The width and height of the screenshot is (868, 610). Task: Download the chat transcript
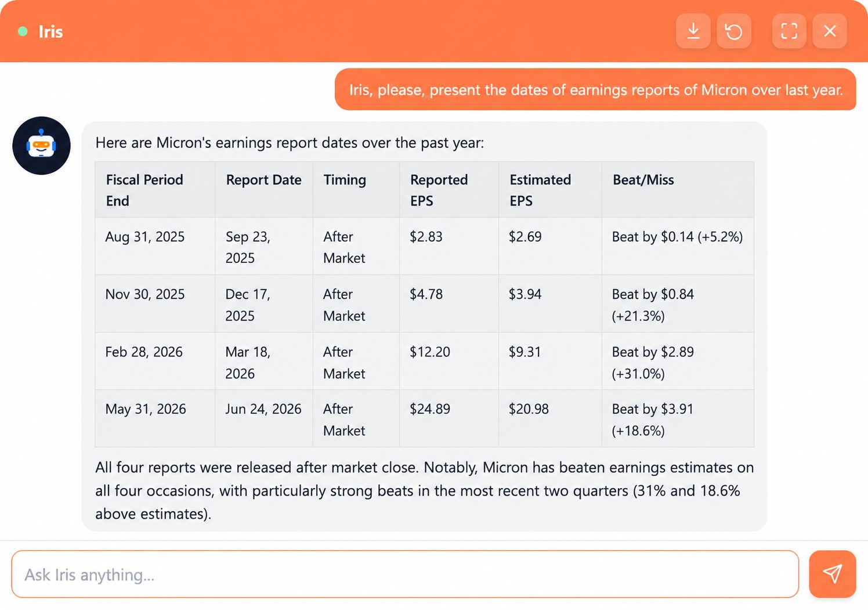(x=693, y=31)
